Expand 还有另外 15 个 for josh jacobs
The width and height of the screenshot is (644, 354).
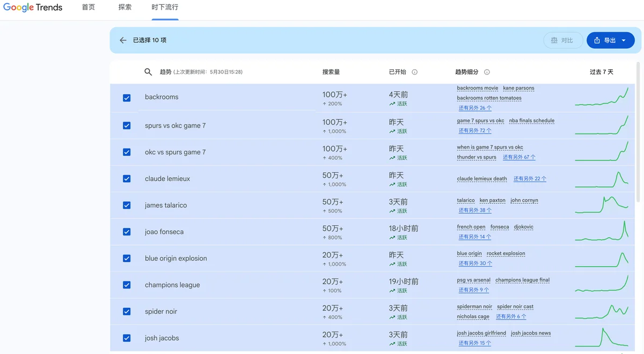(x=475, y=343)
